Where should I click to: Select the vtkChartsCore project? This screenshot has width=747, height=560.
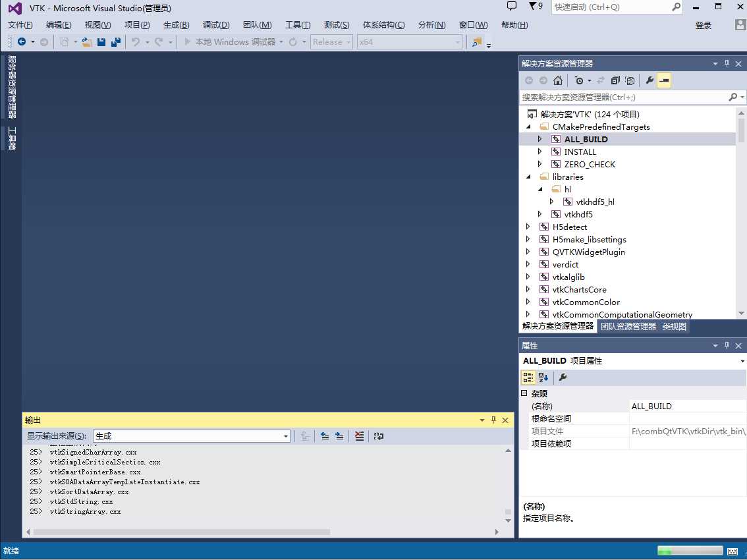(x=579, y=289)
